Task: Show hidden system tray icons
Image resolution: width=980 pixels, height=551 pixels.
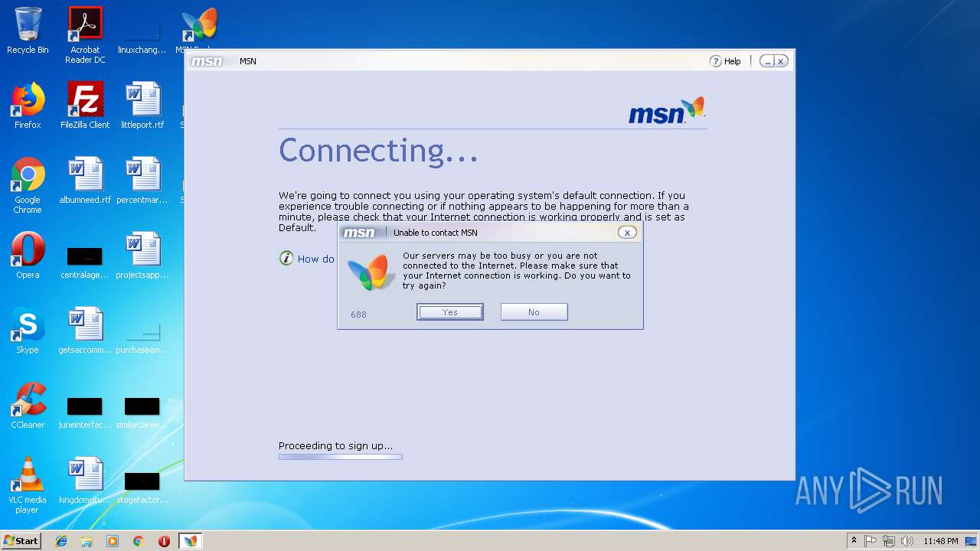Action: pos(854,540)
